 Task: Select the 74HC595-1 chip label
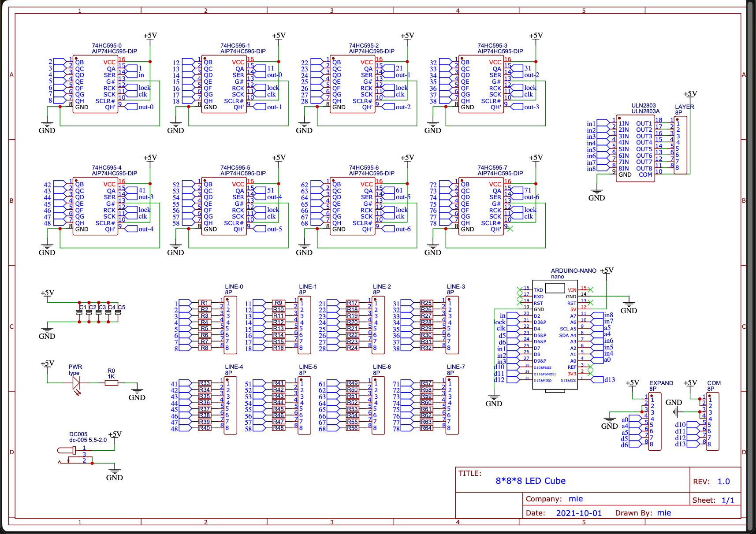click(x=235, y=45)
